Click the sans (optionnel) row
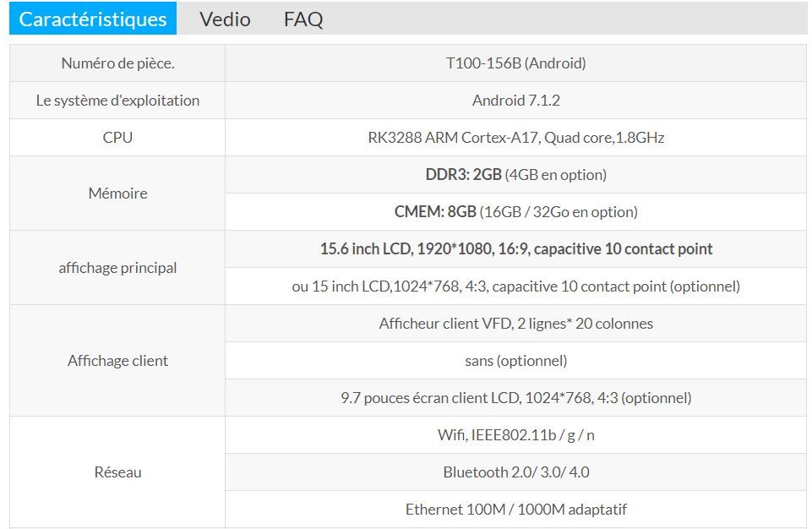 (x=515, y=361)
